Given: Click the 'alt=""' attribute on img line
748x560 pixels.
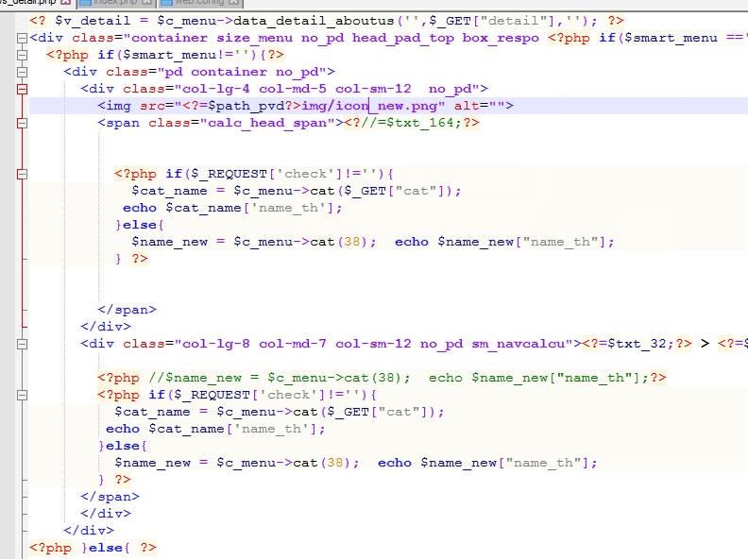Looking at the screenshot, I should 480,106.
